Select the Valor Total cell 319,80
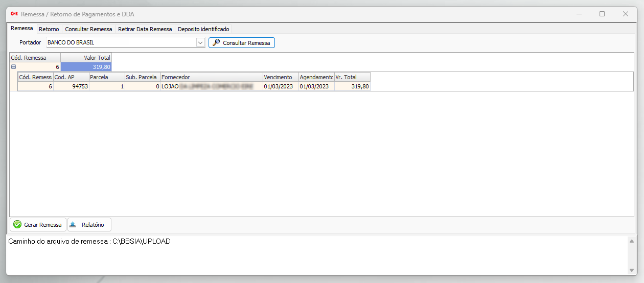The width and height of the screenshot is (644, 283). point(86,67)
